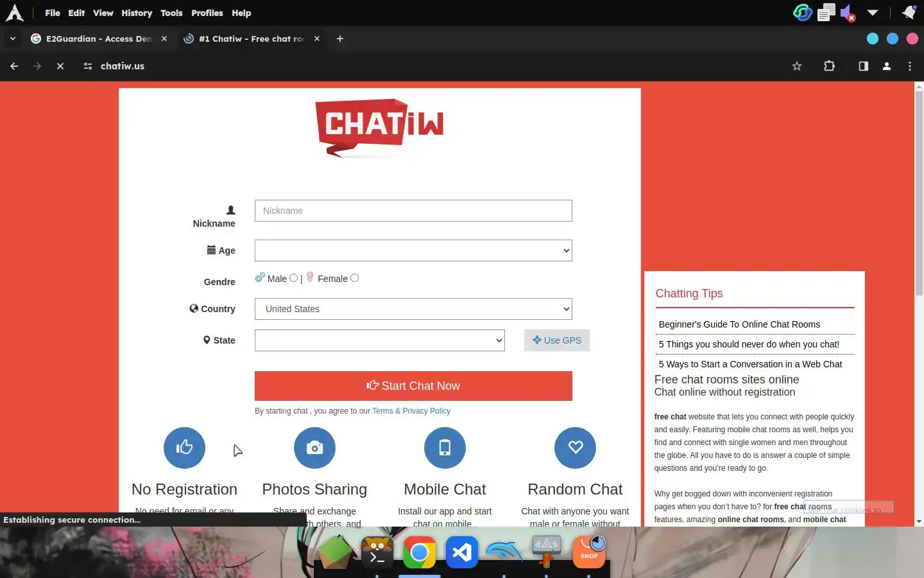
Task: Click the Use GPS button
Action: coord(557,340)
